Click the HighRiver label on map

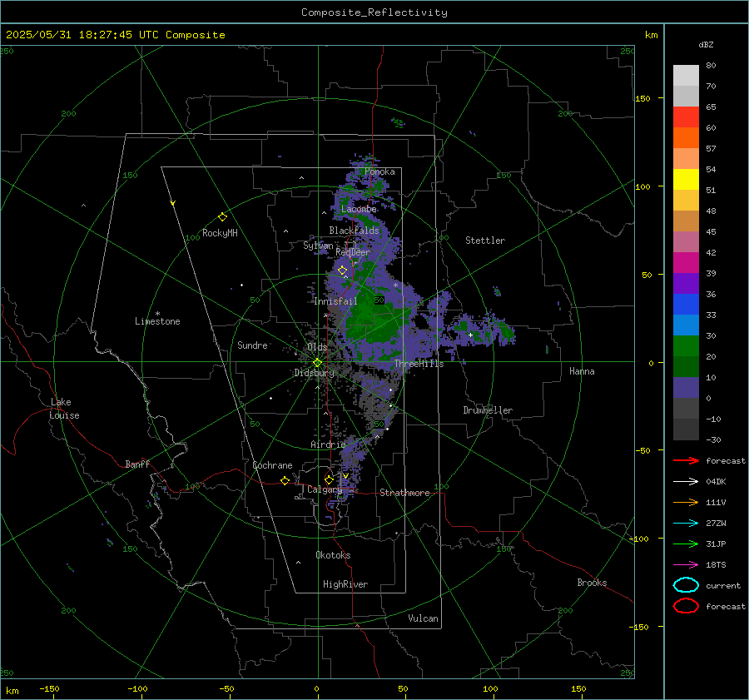[345, 584]
